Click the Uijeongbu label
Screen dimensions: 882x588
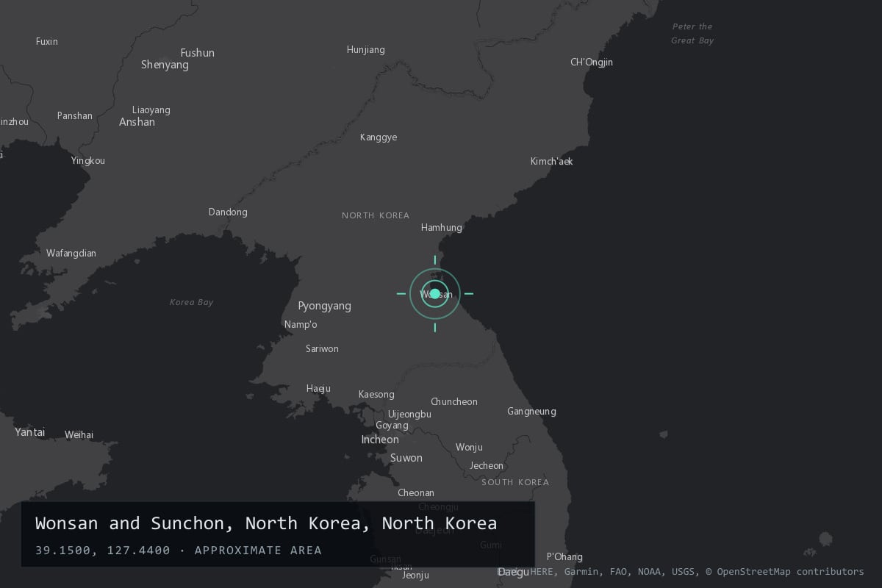tap(409, 415)
